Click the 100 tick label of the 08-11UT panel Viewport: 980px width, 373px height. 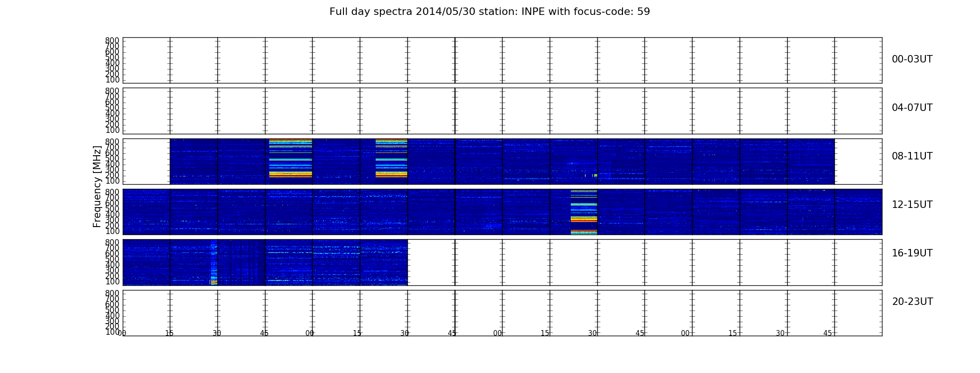tap(112, 181)
